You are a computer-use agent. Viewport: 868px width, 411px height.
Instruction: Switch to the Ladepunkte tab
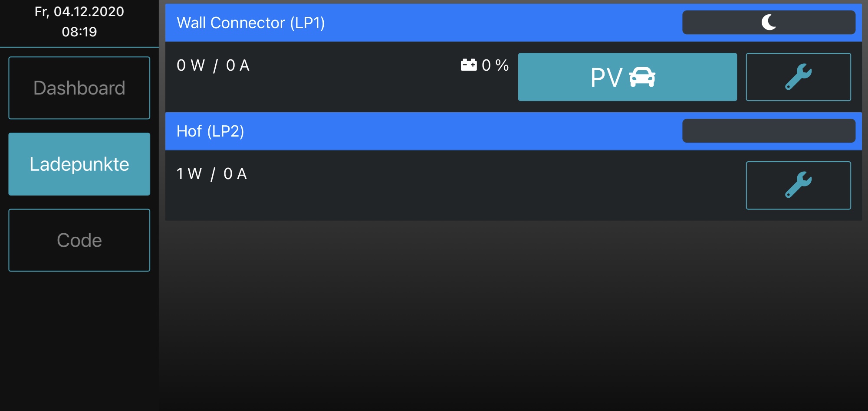tap(79, 164)
